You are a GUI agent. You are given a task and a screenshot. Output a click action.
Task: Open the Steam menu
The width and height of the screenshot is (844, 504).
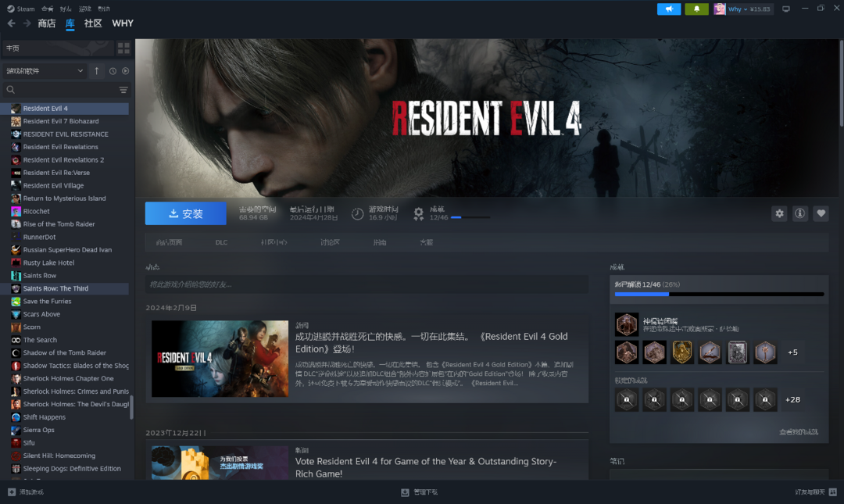click(21, 9)
